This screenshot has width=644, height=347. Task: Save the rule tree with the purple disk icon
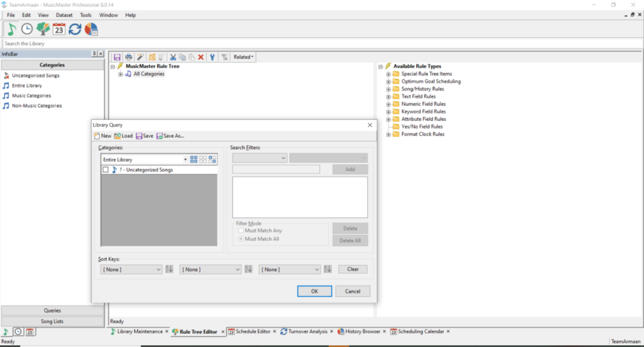(117, 57)
